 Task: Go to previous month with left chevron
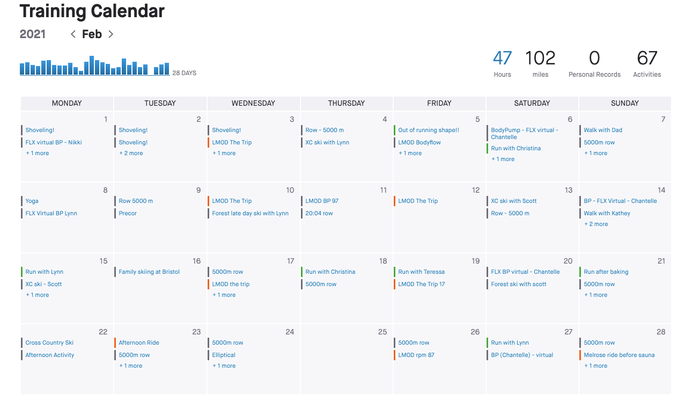pyautogui.click(x=73, y=34)
